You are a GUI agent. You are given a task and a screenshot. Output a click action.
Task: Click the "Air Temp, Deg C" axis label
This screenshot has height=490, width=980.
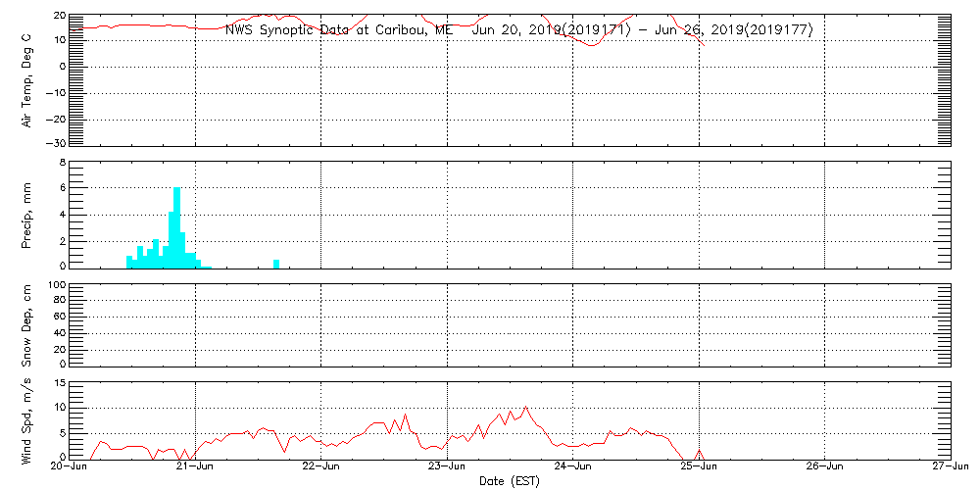[x=26, y=80]
